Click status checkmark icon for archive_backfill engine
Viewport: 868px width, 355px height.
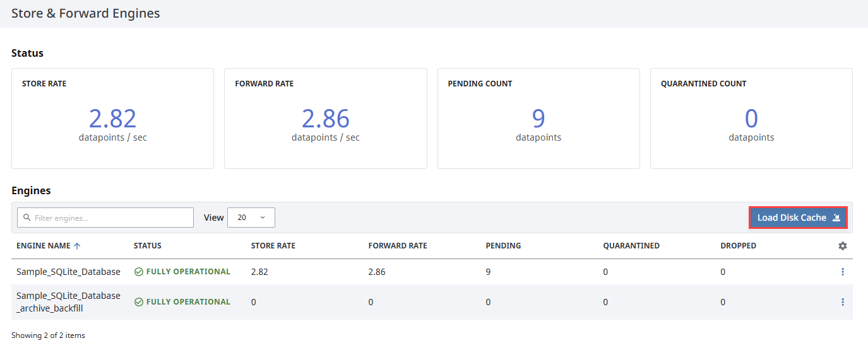point(139,302)
